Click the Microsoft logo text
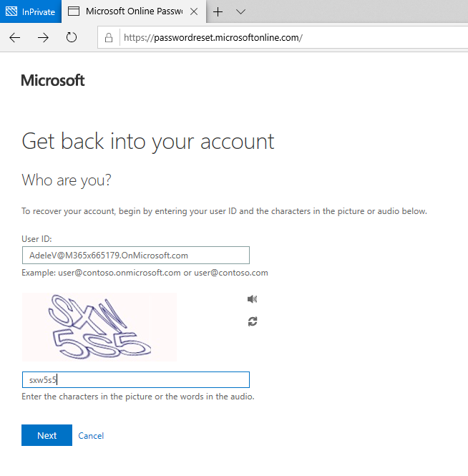The image size is (468, 476). pos(53,80)
